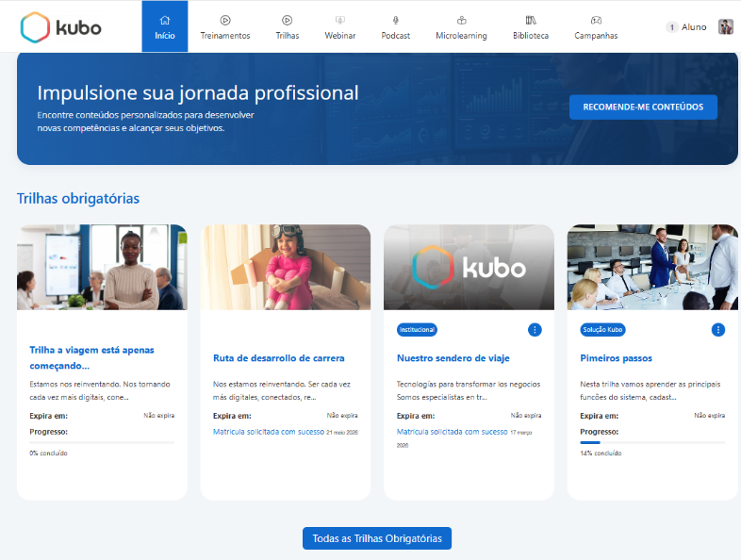Open Trilha a viagem está apenas começando link
The height and width of the screenshot is (560, 741).
[x=91, y=357]
